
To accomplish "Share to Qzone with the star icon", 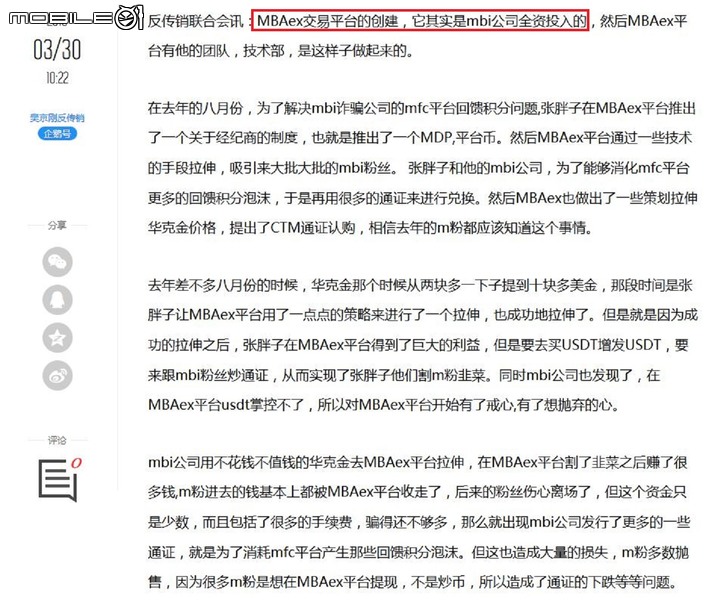I will (x=57, y=338).
